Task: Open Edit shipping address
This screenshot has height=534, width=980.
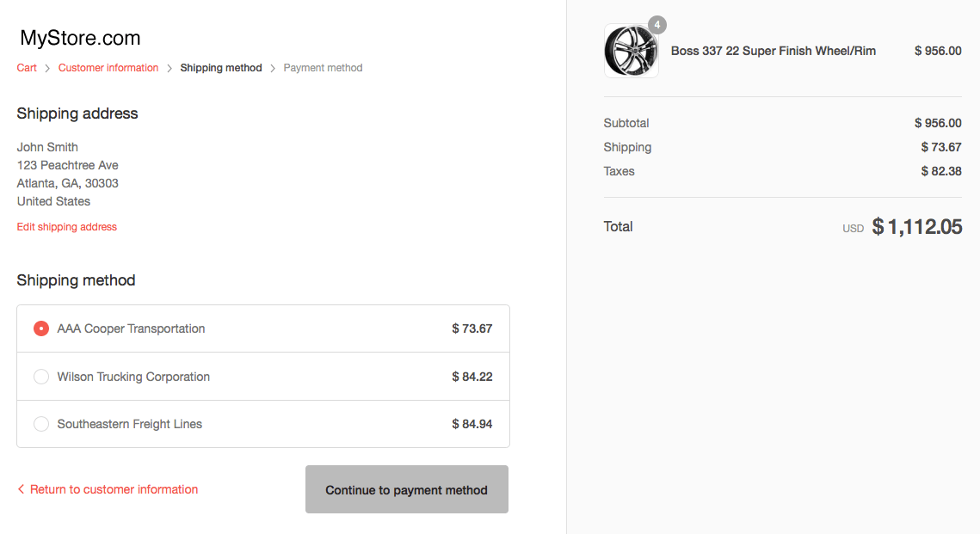Action: (66, 226)
